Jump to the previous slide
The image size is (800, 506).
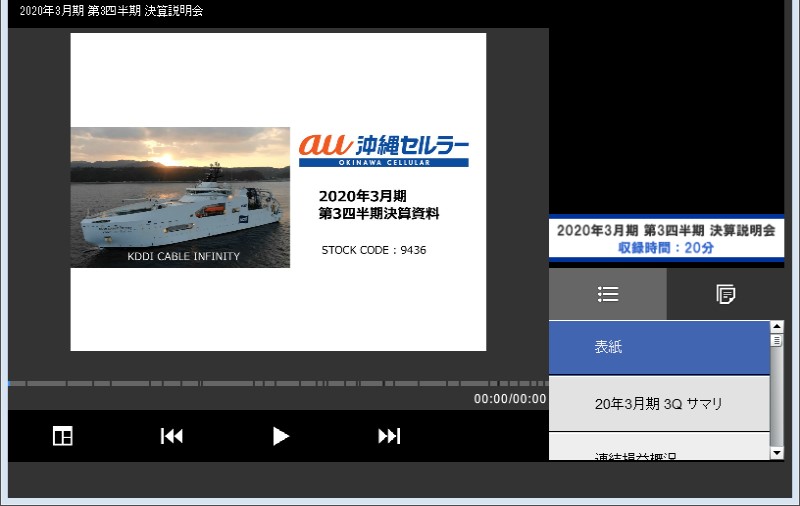tap(172, 436)
